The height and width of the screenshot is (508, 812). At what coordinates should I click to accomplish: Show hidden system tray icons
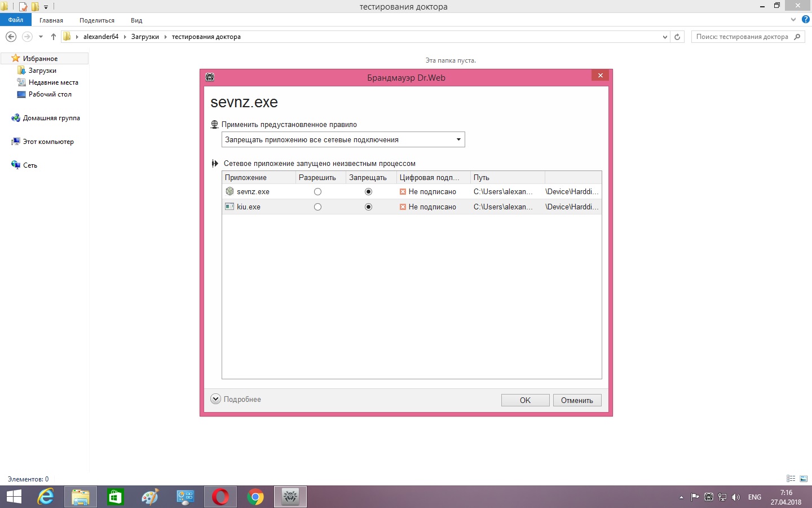tap(681, 497)
